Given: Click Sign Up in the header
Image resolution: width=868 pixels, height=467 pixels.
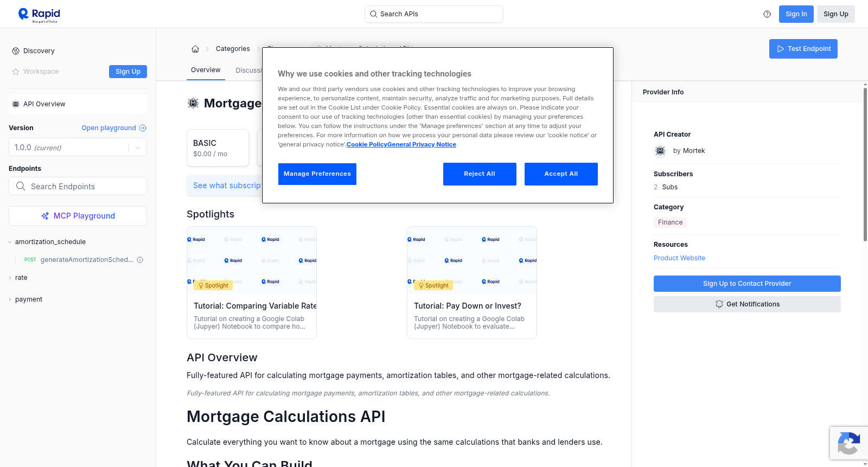Looking at the screenshot, I should 836,14.
